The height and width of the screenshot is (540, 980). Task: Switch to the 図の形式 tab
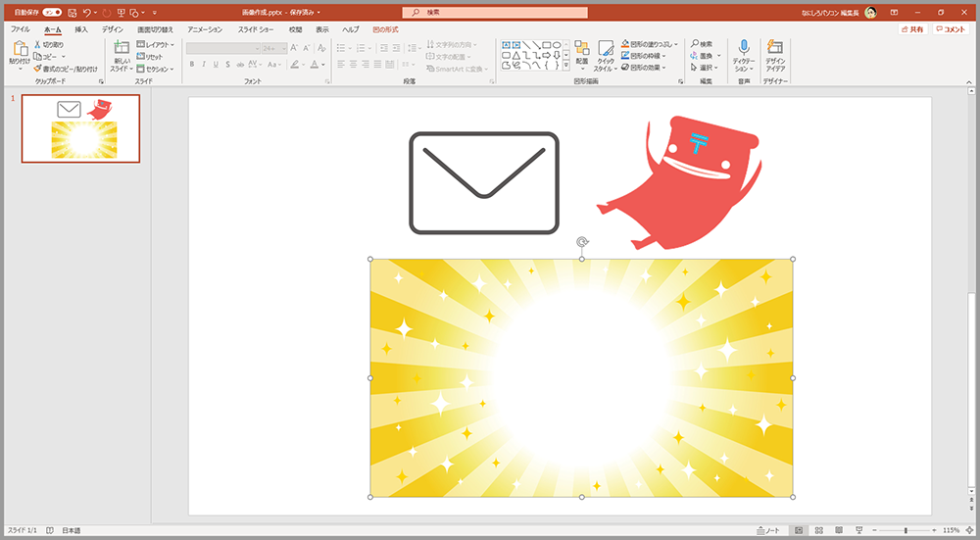click(385, 29)
